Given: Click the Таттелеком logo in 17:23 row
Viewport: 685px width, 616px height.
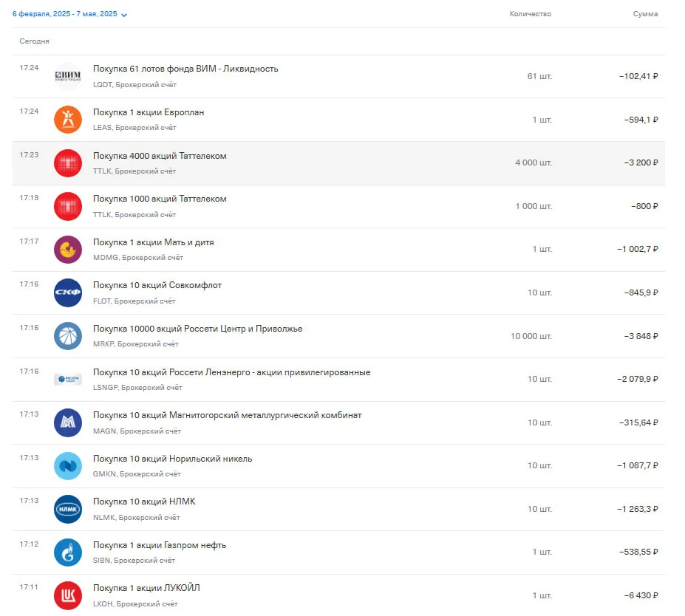Looking at the screenshot, I should tap(68, 162).
